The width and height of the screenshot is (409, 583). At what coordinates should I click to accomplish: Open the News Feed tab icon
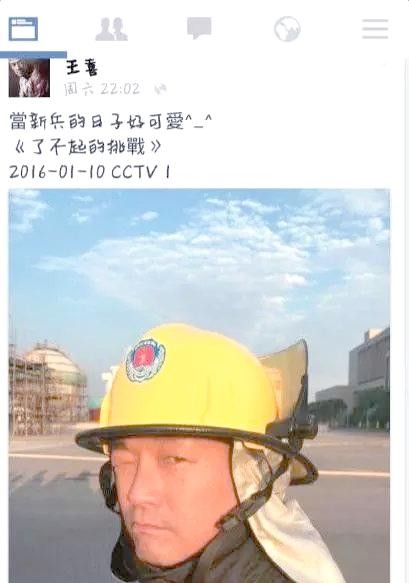click(23, 29)
